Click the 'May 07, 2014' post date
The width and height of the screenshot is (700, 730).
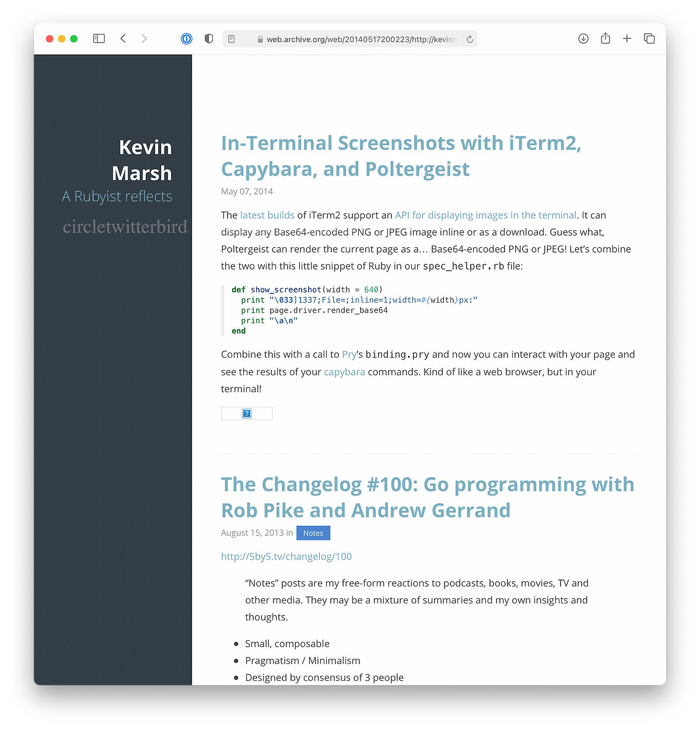pyautogui.click(x=247, y=191)
